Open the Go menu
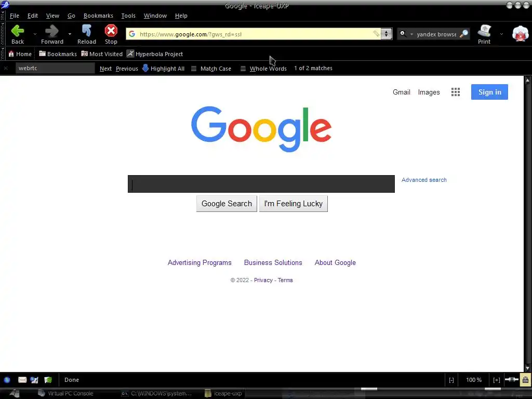The width and height of the screenshot is (532, 399). pyautogui.click(x=71, y=16)
